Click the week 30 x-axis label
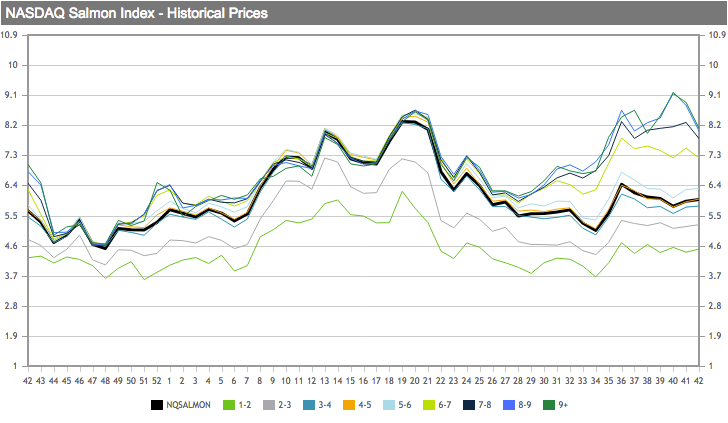Viewport: 728px width, 423px height. [x=544, y=381]
